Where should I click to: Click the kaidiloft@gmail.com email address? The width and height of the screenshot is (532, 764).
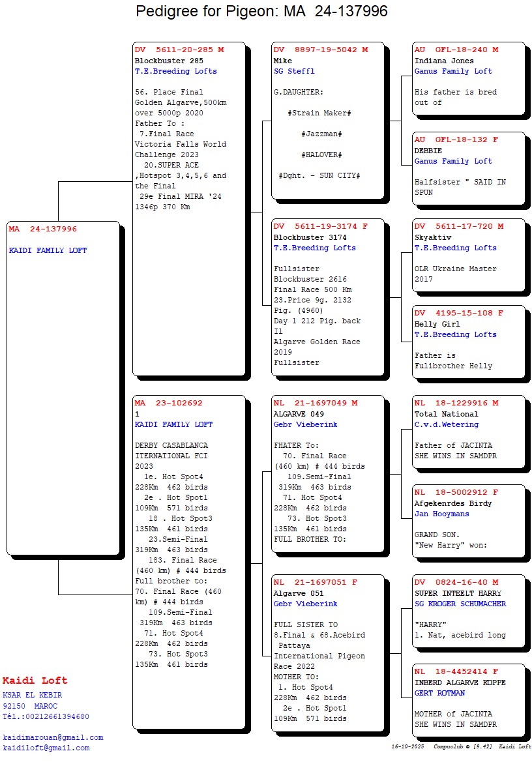[x=46, y=748]
